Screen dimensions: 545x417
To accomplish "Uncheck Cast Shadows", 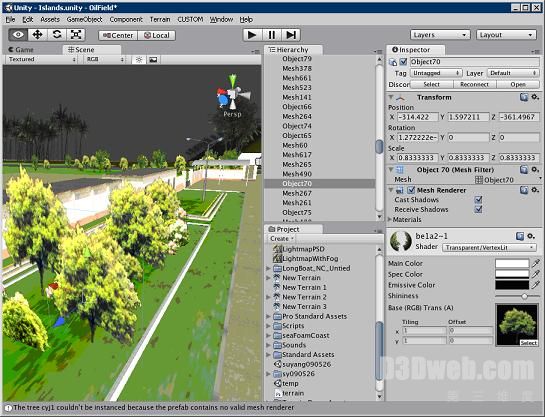I will 478,199.
